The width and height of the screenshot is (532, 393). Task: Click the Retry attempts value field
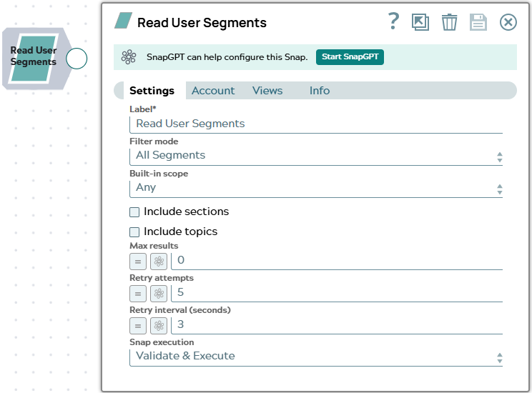pos(337,293)
